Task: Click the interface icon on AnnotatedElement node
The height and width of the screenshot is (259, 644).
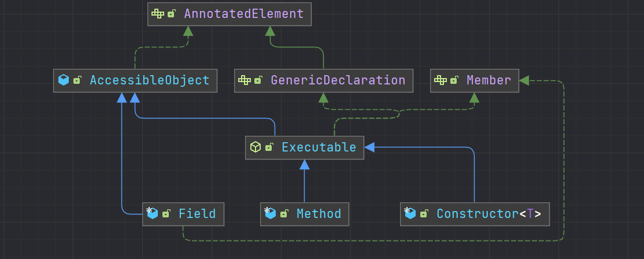Action: pos(158,14)
